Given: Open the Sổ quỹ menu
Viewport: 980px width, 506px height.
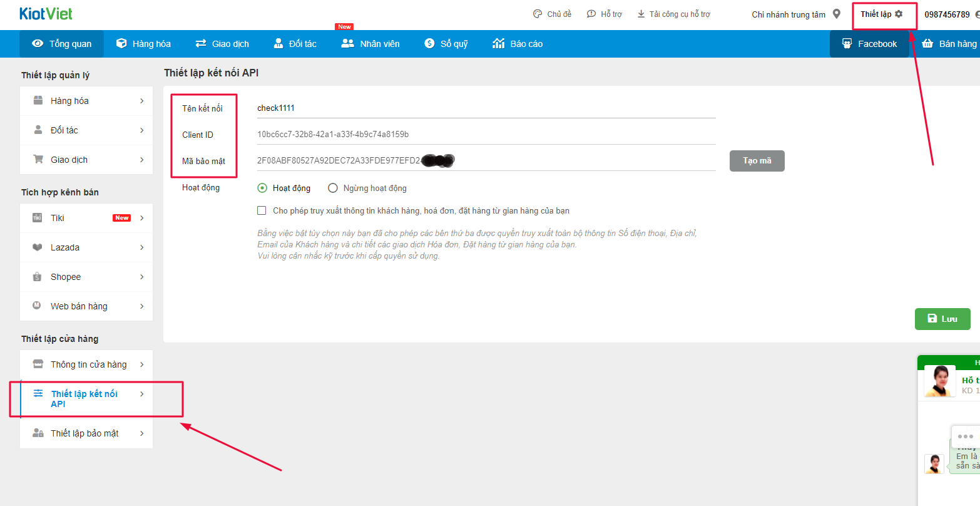Looking at the screenshot, I should 446,44.
